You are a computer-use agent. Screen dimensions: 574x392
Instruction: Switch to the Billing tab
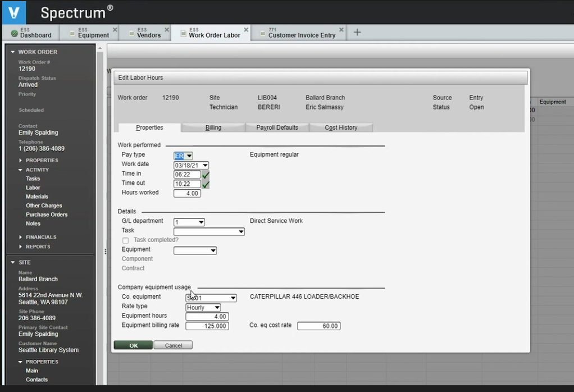click(x=213, y=127)
